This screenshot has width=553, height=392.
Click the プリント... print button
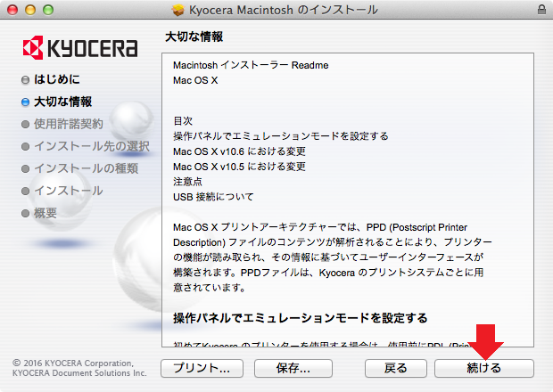pyautogui.click(x=202, y=368)
